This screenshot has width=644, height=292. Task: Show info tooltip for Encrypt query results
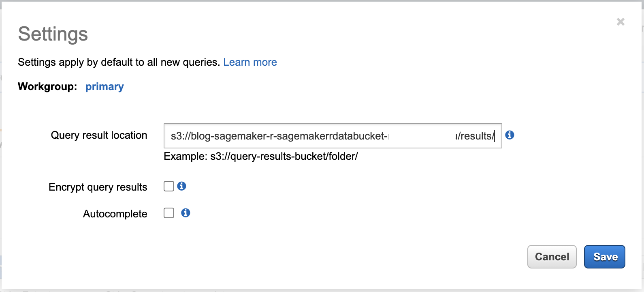(182, 186)
